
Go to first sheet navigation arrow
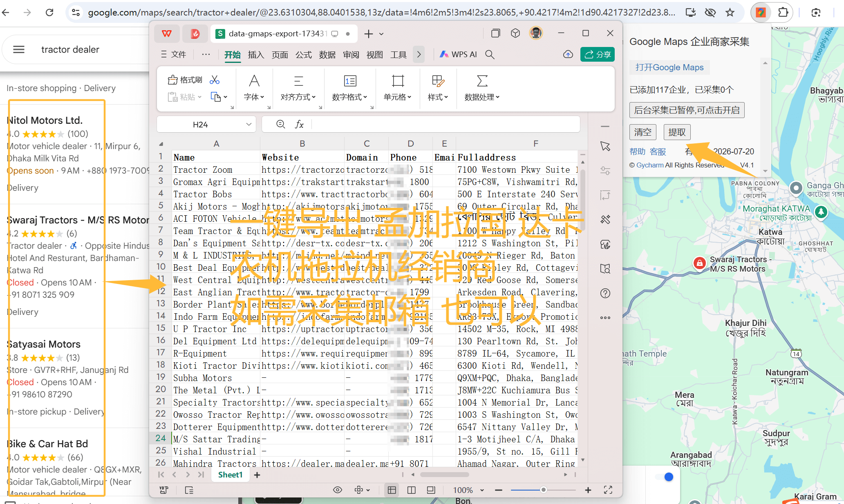click(x=161, y=475)
